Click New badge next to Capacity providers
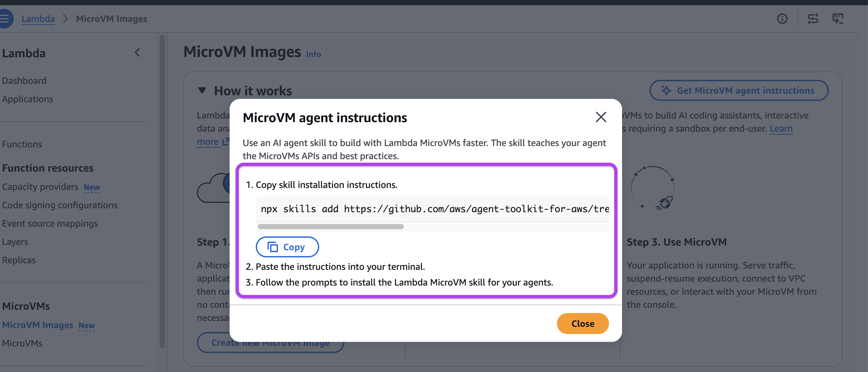868x372 pixels. 92,187
